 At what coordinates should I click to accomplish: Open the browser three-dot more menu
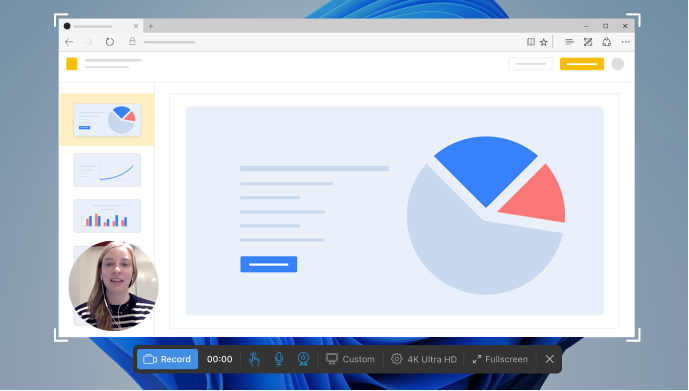point(626,42)
